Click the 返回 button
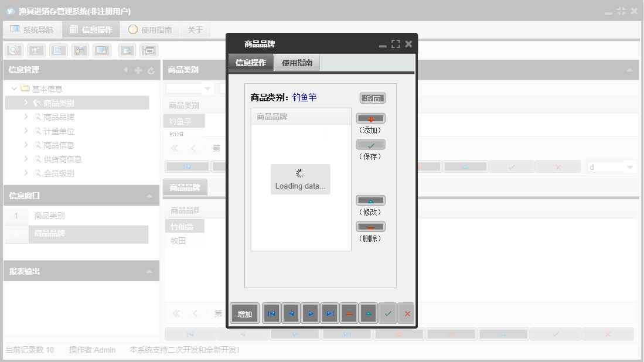Image resolution: width=644 pixels, height=362 pixels. (373, 98)
